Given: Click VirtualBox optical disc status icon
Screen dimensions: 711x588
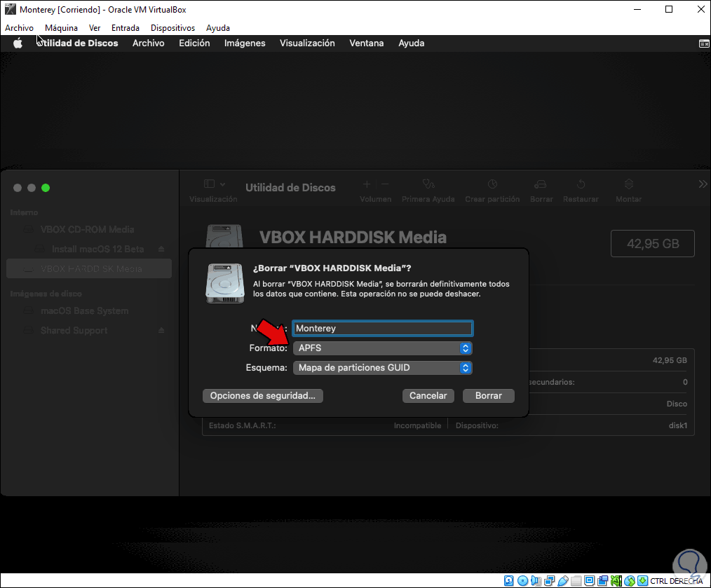Looking at the screenshot, I should [522, 581].
